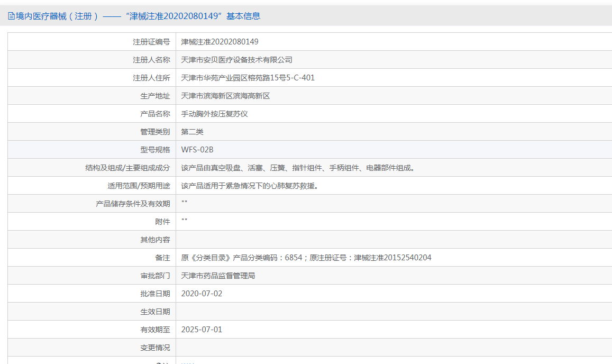612x364 pixels.
Task: Click the 变更情况 label
Action: (156, 347)
